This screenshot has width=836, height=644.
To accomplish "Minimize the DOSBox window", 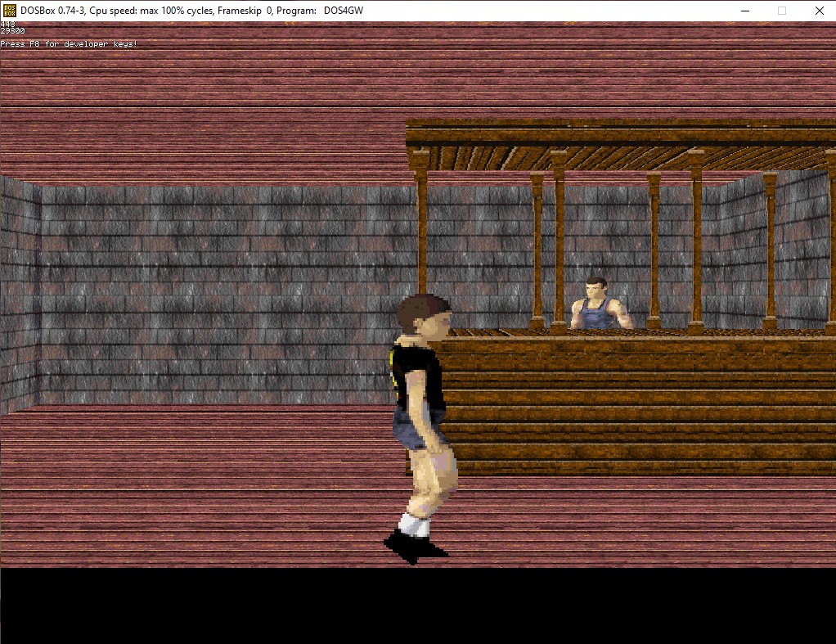I will [745, 11].
